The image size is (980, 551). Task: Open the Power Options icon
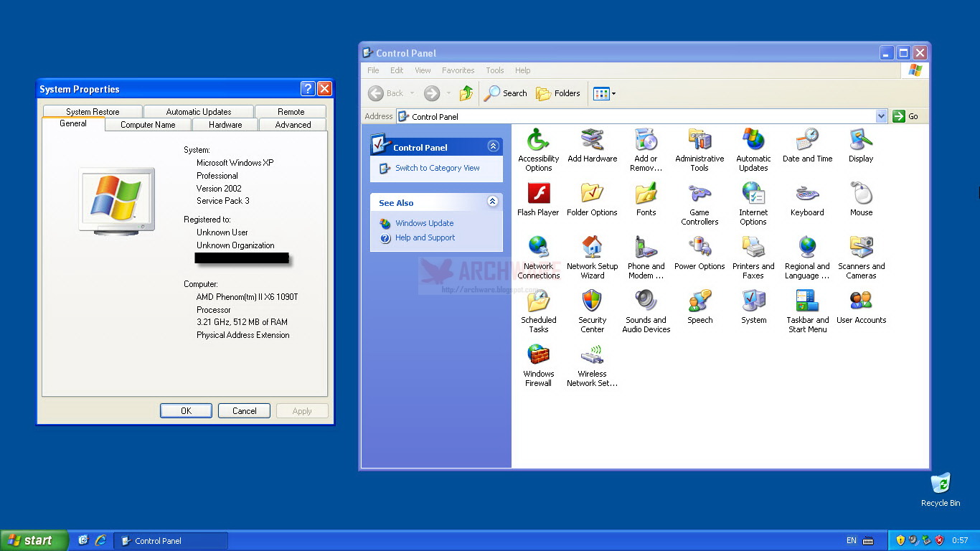click(699, 253)
